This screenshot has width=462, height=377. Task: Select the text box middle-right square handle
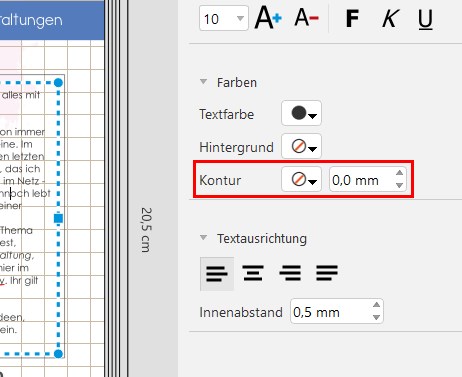point(58,218)
